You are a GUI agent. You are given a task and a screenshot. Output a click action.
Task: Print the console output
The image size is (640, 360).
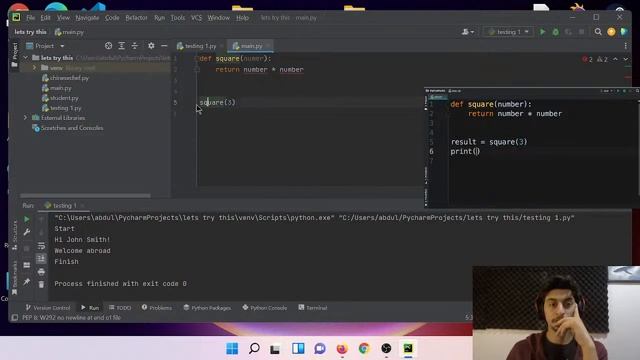tap(41, 272)
